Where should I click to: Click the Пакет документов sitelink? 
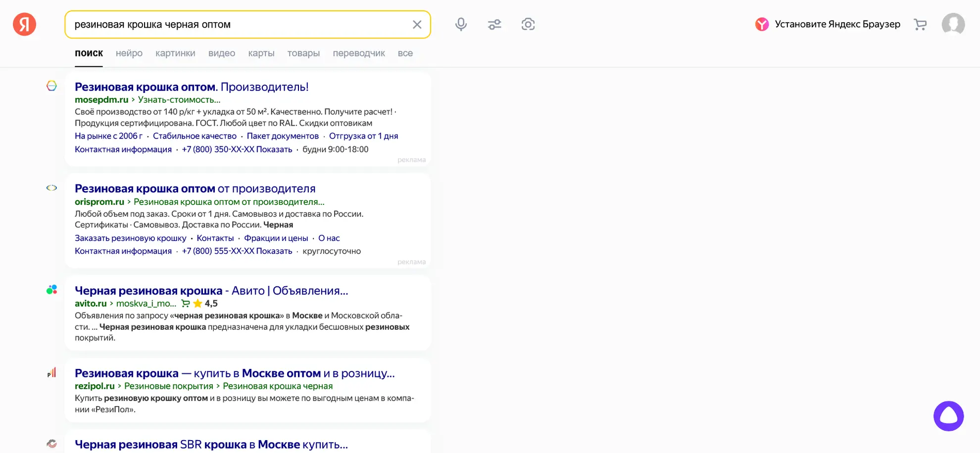coord(283,136)
